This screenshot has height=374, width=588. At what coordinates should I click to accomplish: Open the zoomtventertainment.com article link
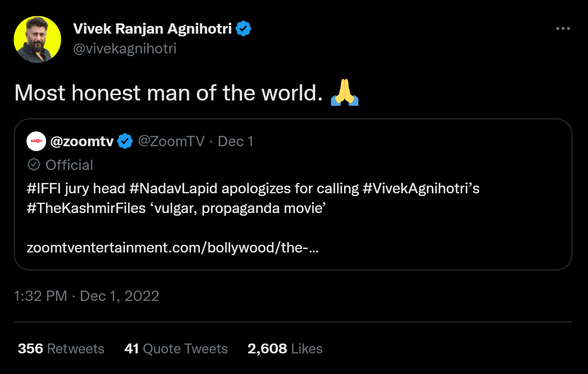coord(173,248)
